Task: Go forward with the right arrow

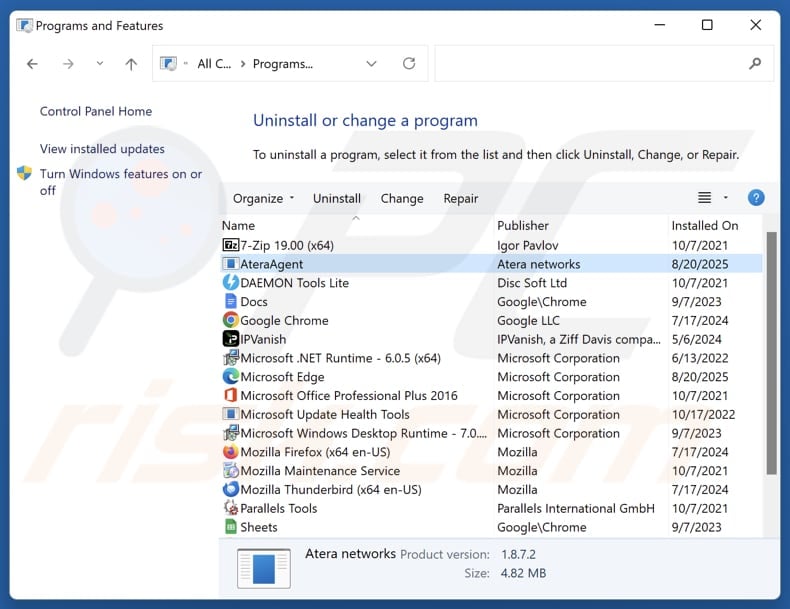Action: pyautogui.click(x=68, y=64)
